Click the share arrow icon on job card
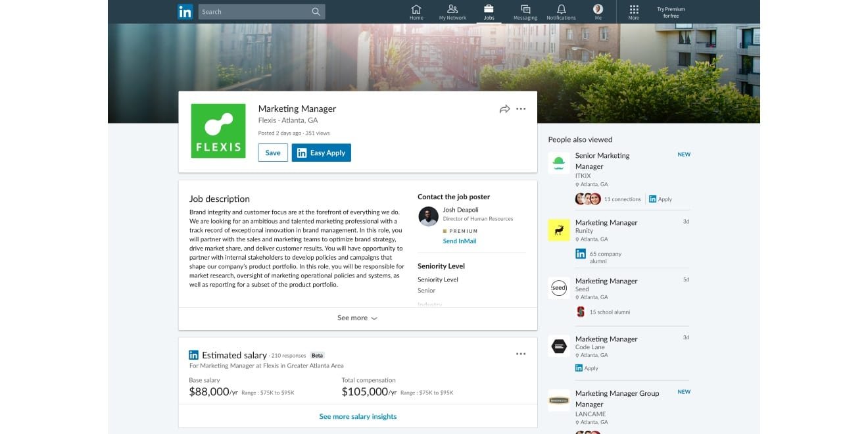This screenshot has width=868, height=434. coord(504,109)
